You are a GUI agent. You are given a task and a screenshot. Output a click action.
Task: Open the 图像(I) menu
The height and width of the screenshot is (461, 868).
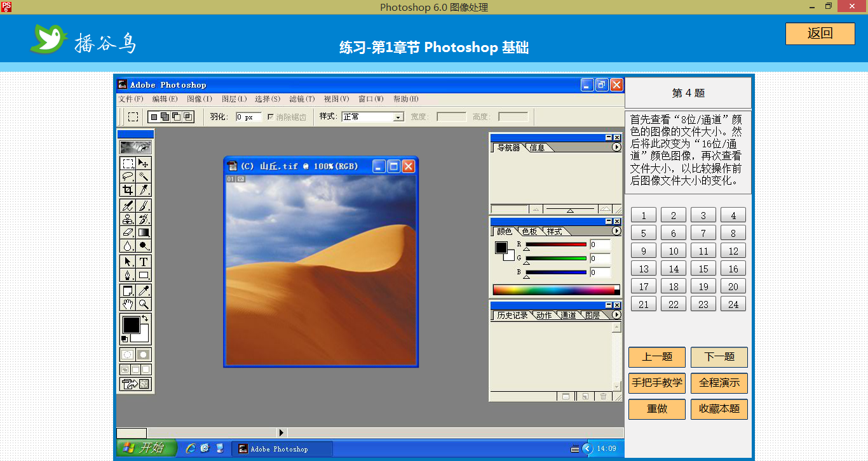pyautogui.click(x=200, y=99)
